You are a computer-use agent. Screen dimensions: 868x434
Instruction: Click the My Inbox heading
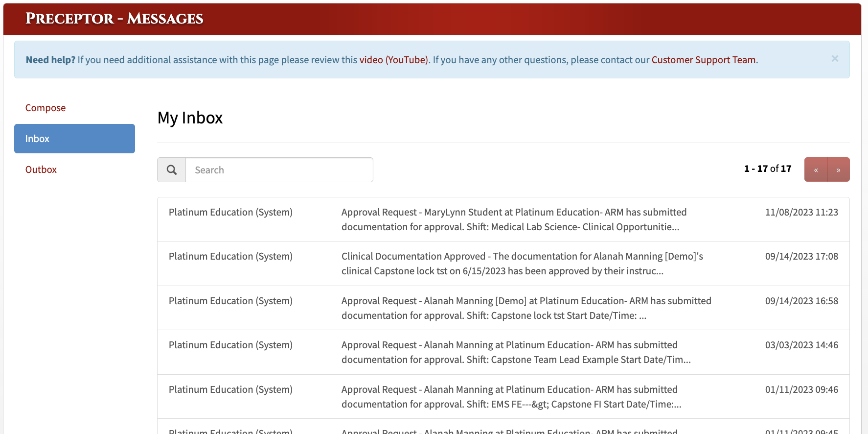coord(190,118)
